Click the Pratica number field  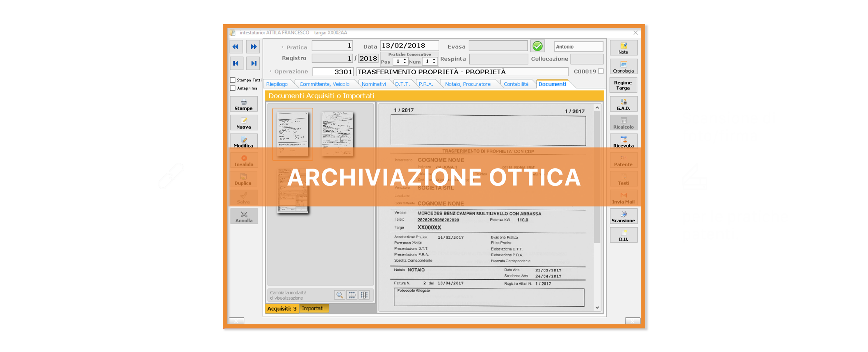[332, 46]
